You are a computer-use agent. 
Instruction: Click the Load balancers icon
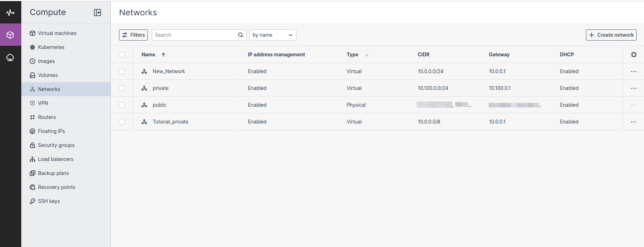click(32, 159)
